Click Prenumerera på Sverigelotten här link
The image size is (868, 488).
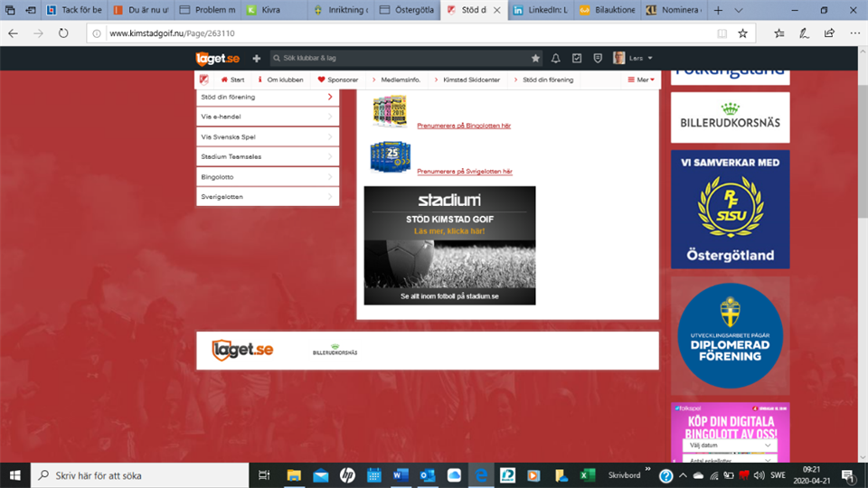coord(464,171)
